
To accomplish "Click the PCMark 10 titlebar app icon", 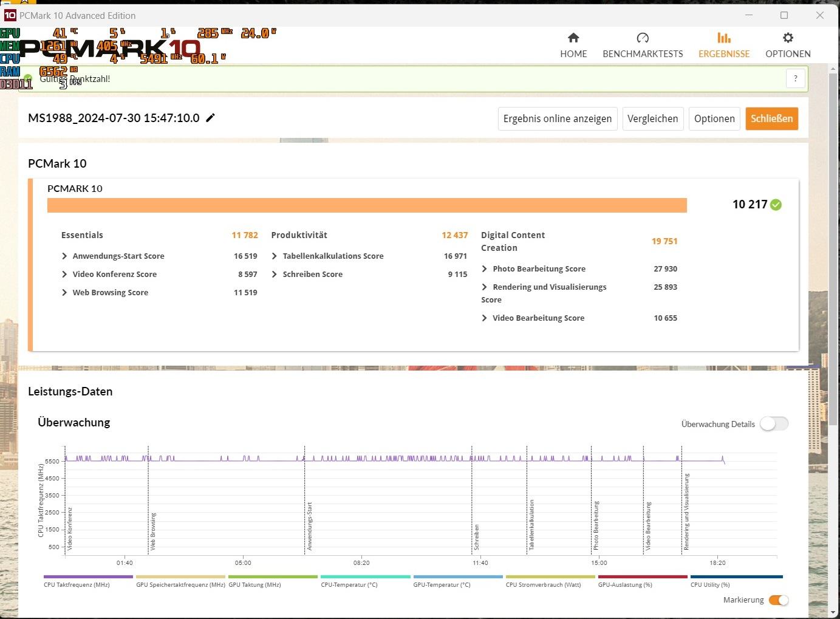I will pyautogui.click(x=10, y=15).
